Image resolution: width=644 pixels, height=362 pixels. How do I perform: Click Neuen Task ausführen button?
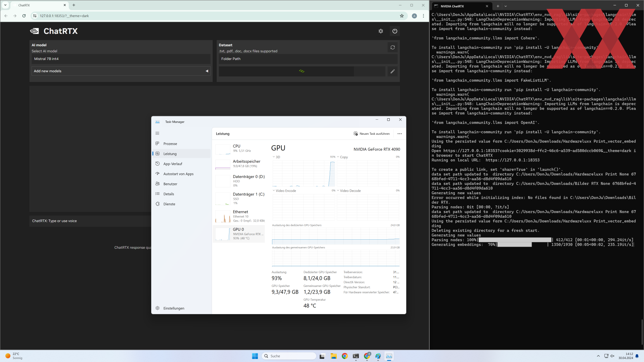point(372,134)
